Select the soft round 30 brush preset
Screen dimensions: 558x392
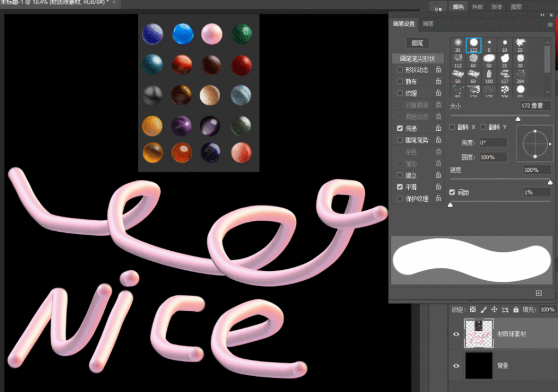458,45
